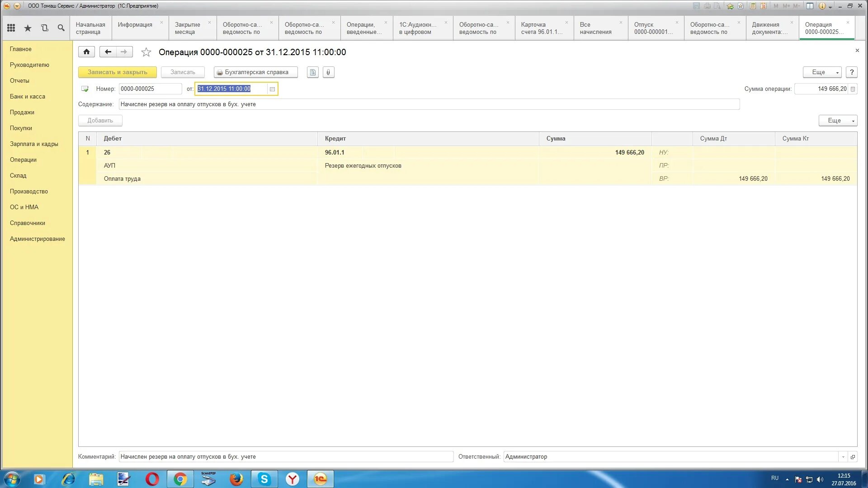Open the Администрирование section
This screenshot has width=868, height=488.
38,239
